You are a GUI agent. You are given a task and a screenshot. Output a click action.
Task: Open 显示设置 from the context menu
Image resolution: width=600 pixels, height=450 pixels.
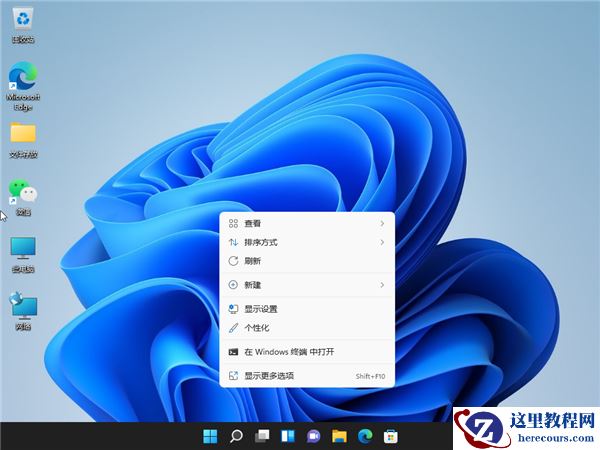(307, 309)
